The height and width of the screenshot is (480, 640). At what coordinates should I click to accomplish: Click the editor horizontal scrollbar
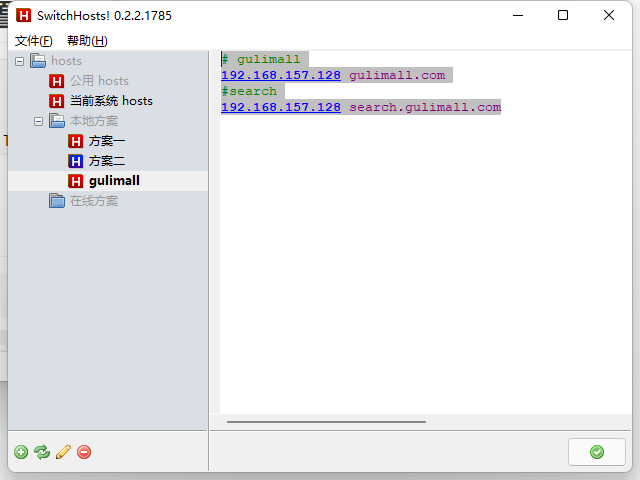pos(327,422)
